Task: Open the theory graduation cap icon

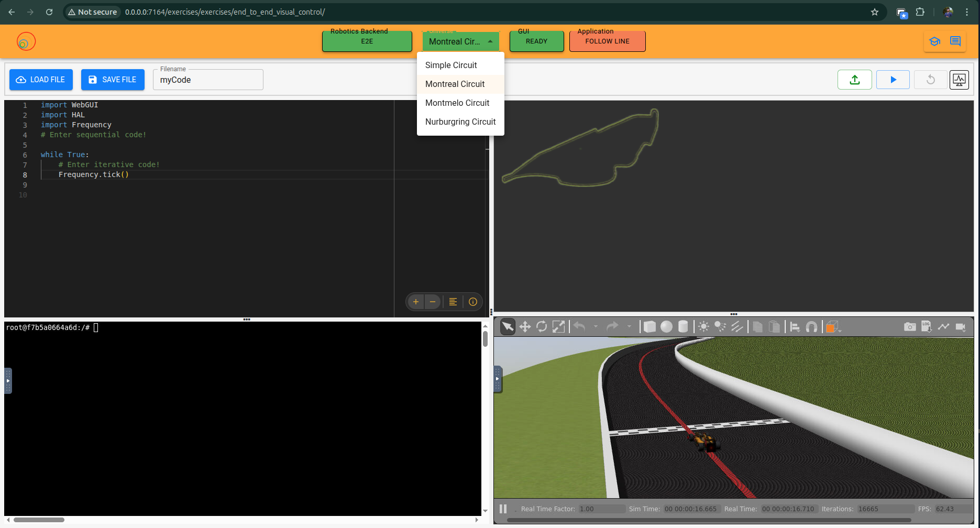Action: pyautogui.click(x=935, y=41)
